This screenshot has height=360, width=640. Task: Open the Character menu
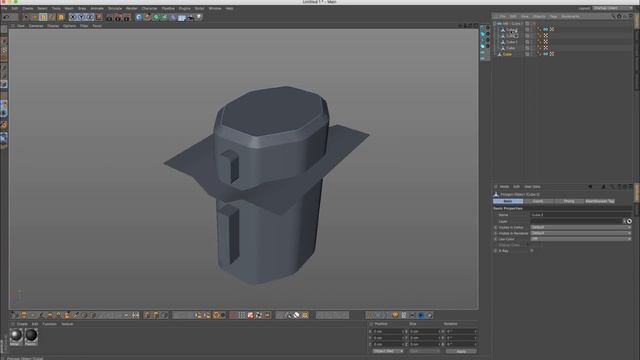click(149, 8)
